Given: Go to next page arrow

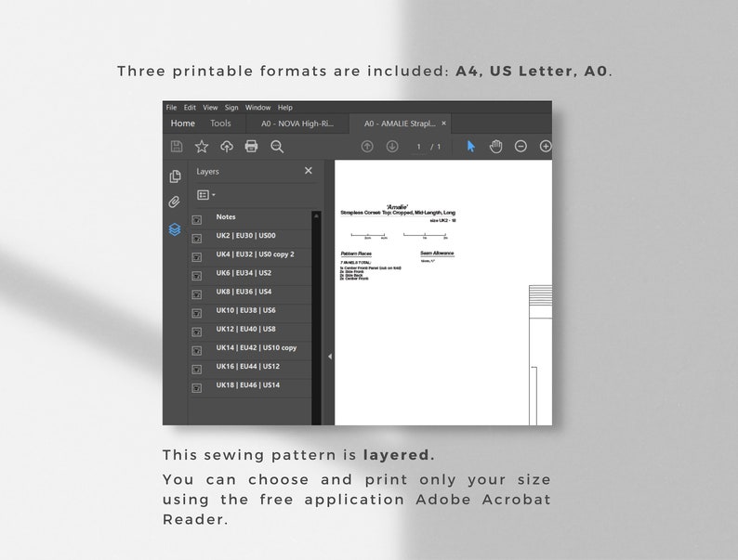Looking at the screenshot, I should (x=392, y=147).
